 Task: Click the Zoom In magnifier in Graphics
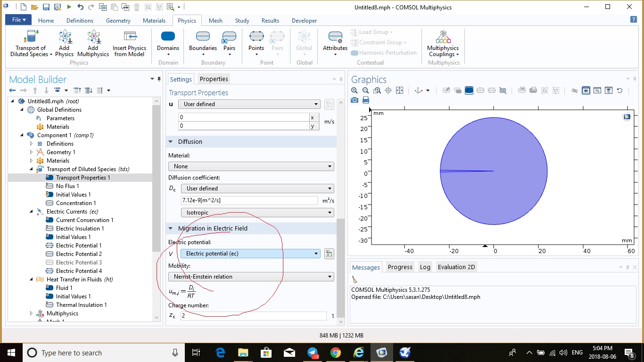point(355,90)
